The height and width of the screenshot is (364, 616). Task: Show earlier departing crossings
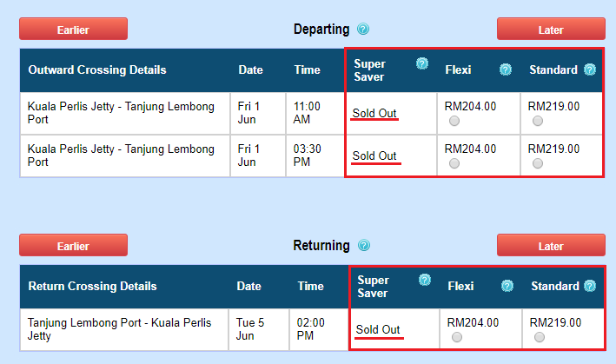tap(73, 30)
